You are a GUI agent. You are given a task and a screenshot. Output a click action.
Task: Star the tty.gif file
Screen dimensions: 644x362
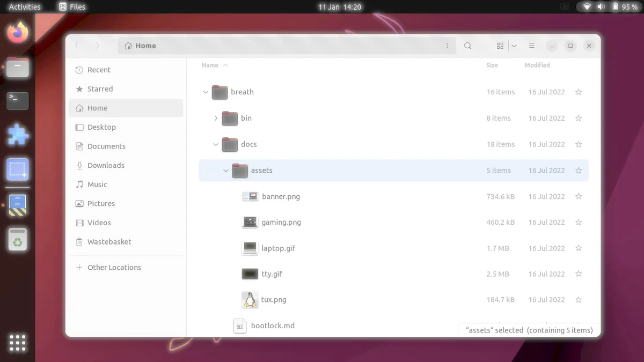point(579,274)
